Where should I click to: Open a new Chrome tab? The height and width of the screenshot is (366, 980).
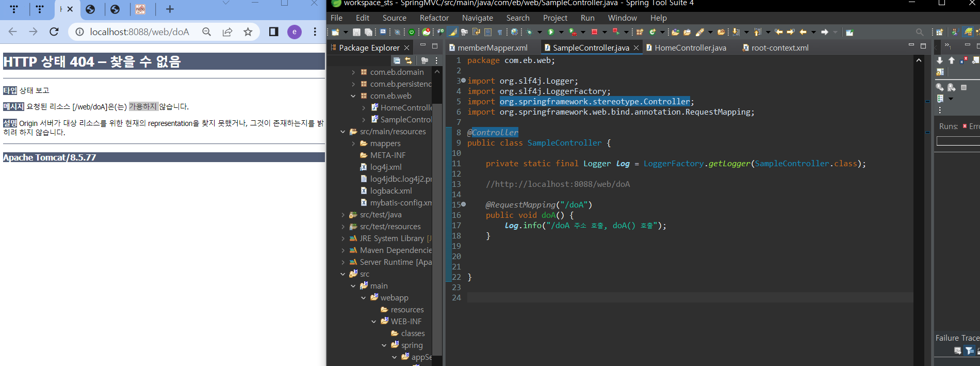(x=170, y=9)
